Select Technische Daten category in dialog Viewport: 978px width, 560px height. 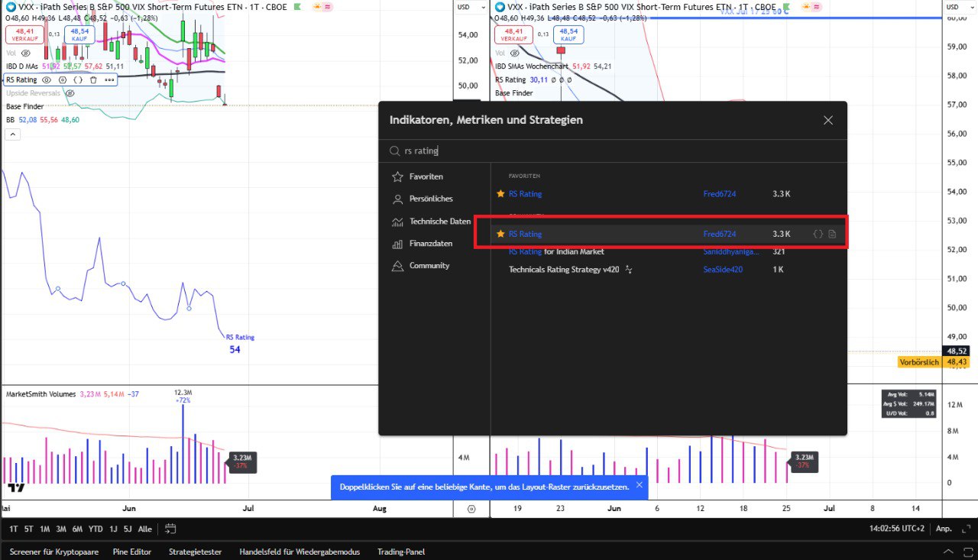[x=439, y=222]
